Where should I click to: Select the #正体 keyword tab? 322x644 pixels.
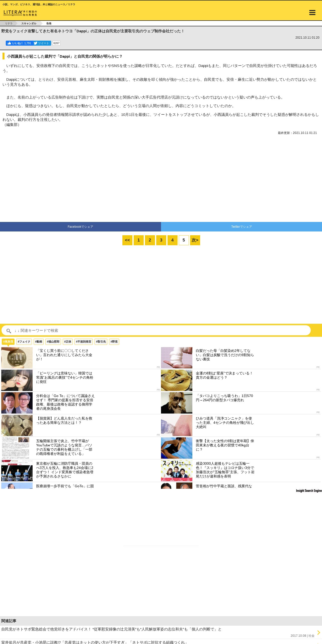click(68, 342)
